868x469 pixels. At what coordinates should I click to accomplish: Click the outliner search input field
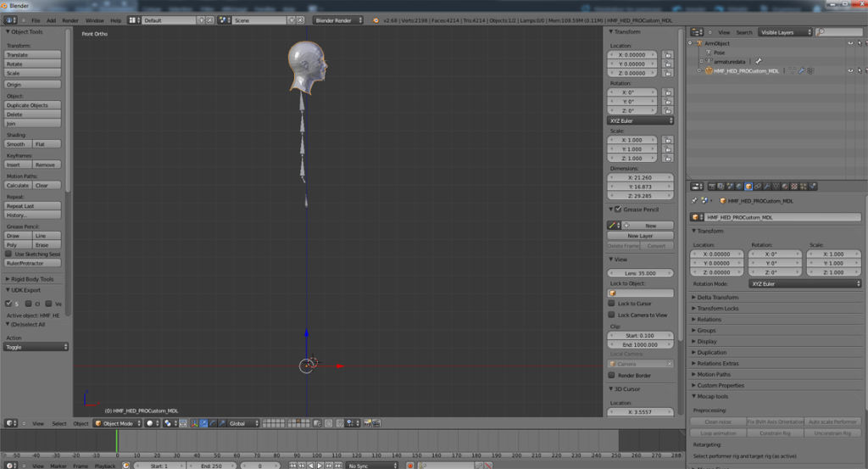[x=839, y=32]
